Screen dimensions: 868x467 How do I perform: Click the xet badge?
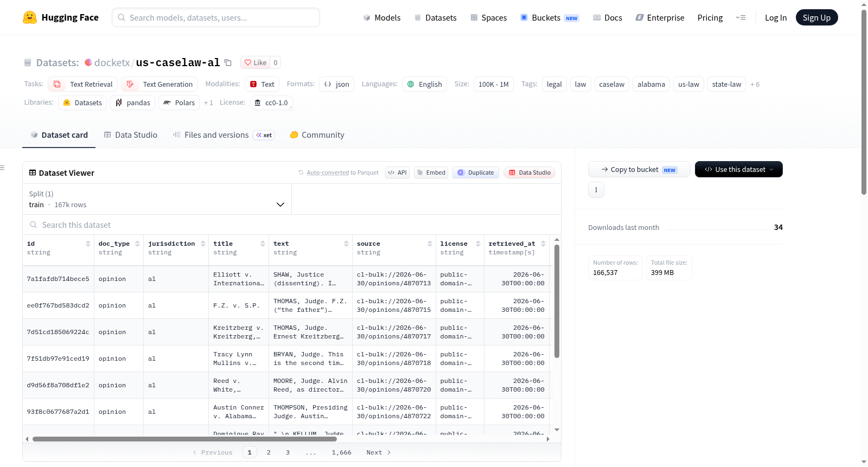tap(264, 135)
